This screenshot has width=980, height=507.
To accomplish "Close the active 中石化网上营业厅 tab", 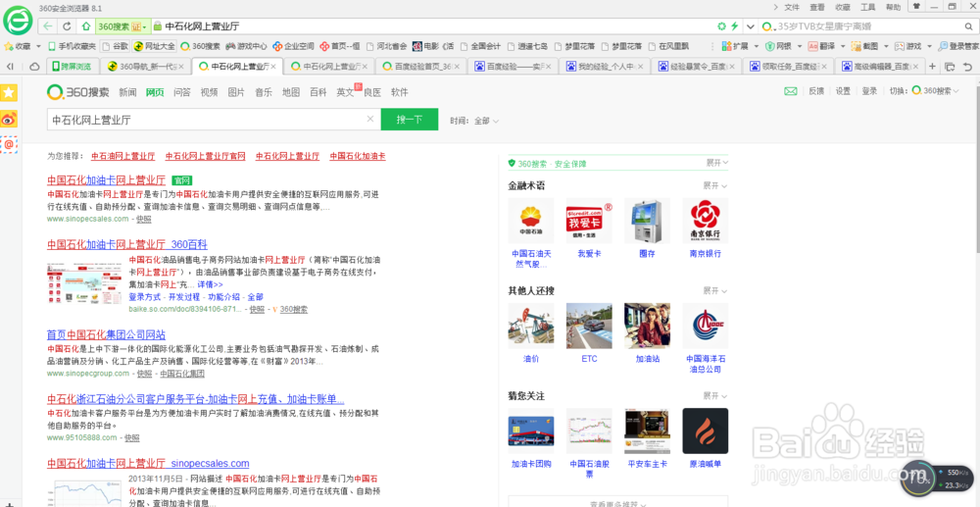I will coord(275,67).
